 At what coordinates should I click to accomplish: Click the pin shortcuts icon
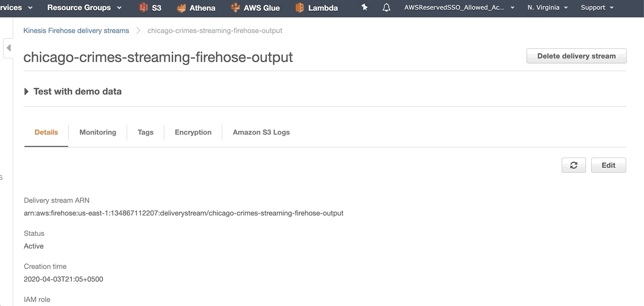click(364, 8)
